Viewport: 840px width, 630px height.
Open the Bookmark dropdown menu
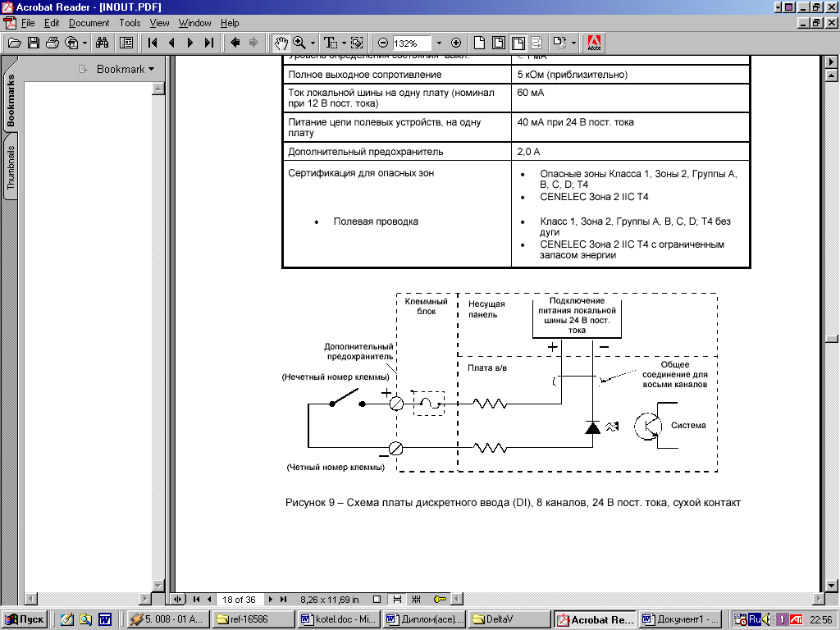[125, 69]
